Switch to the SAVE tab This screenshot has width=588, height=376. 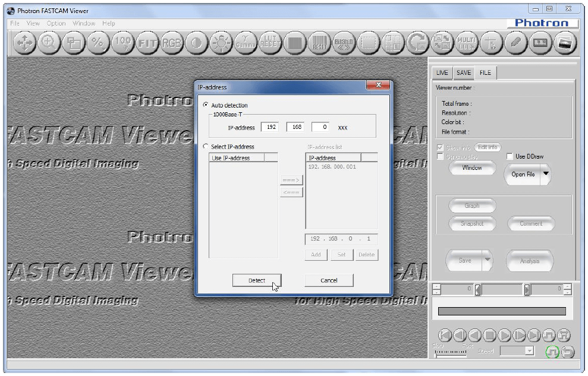(x=464, y=72)
